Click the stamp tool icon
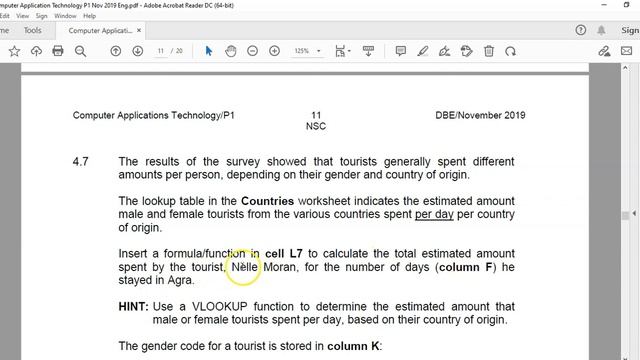The height and width of the screenshot is (360, 640). [467, 51]
